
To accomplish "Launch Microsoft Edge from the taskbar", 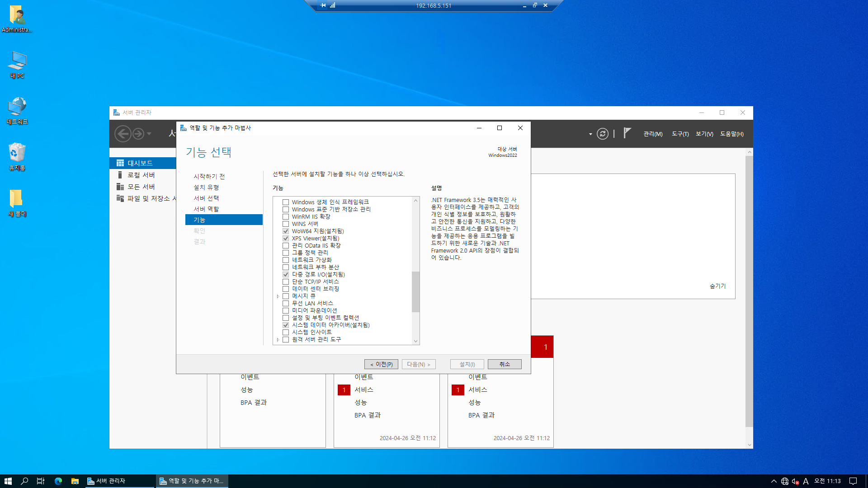I will tap(58, 481).
